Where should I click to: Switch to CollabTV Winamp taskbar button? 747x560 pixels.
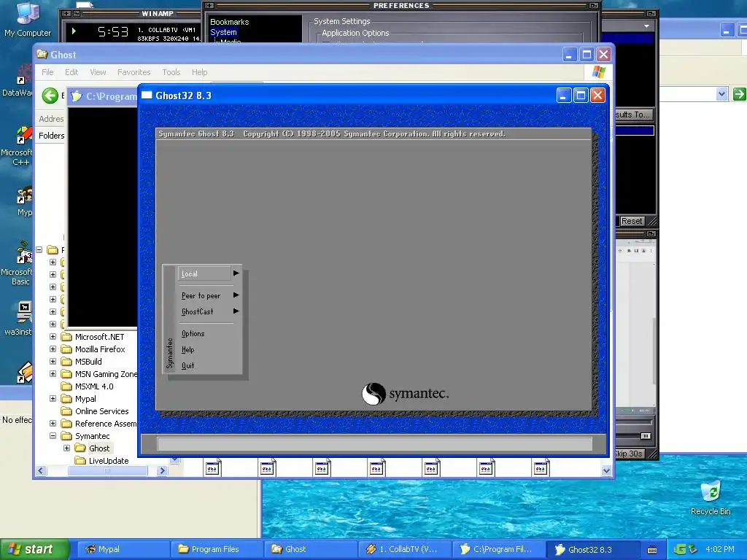point(404,549)
